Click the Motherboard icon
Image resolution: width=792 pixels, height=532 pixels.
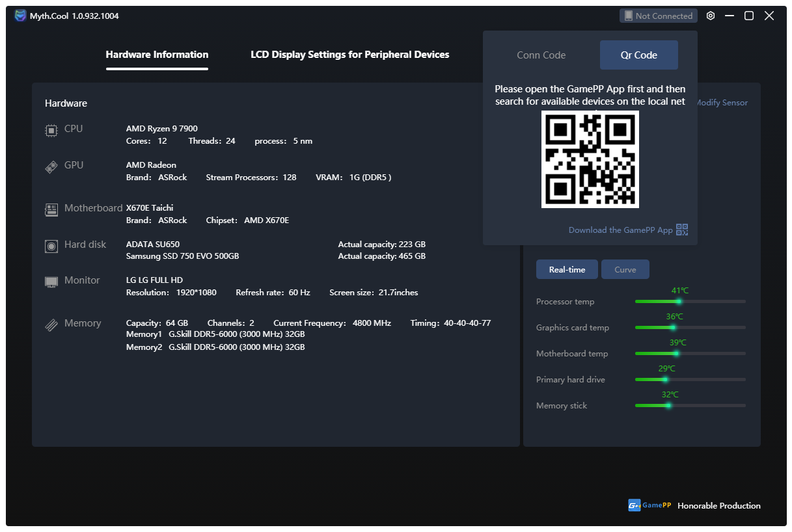coord(51,209)
